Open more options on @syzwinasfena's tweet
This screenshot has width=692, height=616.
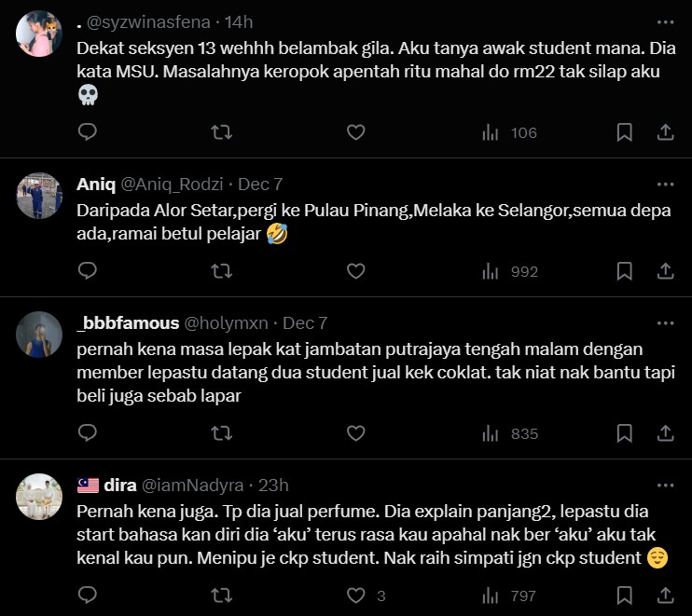tap(665, 21)
